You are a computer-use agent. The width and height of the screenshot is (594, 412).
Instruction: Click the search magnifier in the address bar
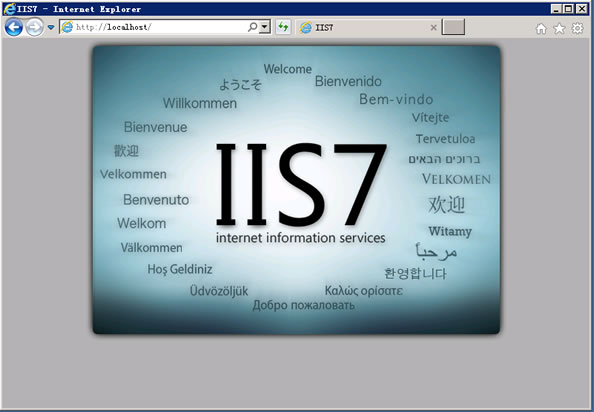tap(252, 27)
